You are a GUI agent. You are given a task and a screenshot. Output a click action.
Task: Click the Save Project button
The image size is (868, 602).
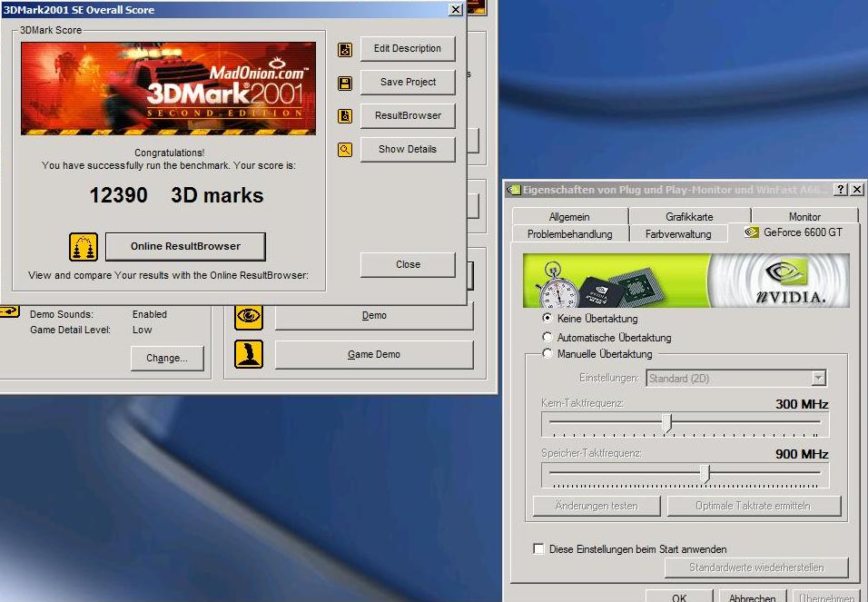point(408,82)
